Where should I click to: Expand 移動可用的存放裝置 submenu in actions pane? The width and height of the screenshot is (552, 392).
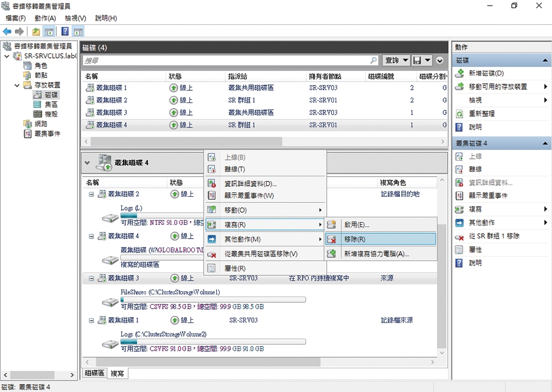(546, 87)
